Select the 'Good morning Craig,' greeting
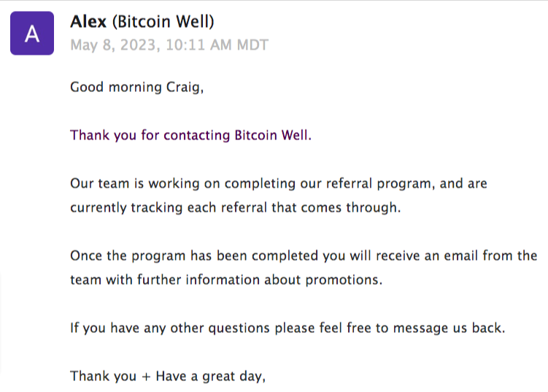 click(x=136, y=87)
